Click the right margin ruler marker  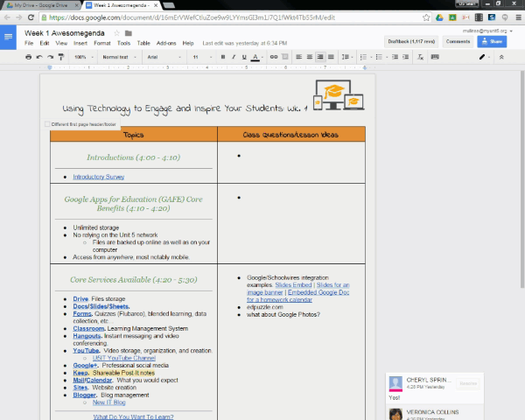pos(365,68)
